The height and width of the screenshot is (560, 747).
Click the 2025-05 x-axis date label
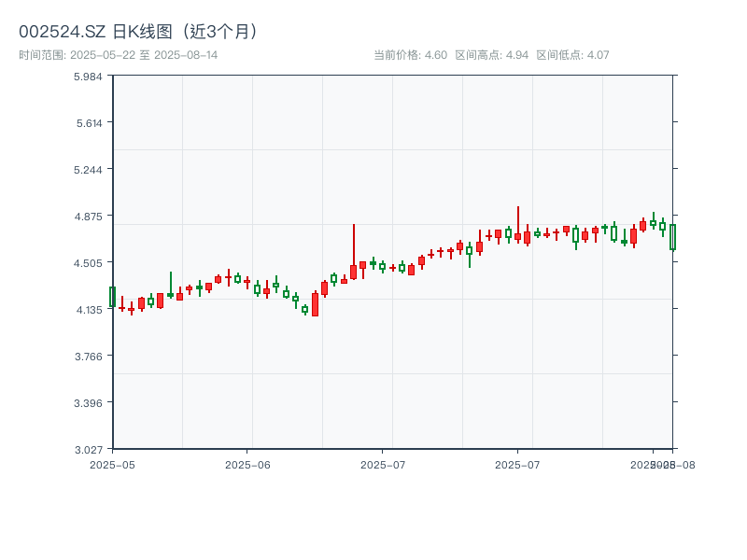click(112, 464)
